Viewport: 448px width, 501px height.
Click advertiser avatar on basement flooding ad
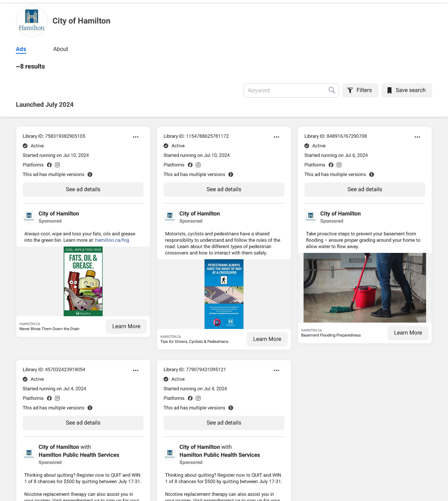[311, 217]
